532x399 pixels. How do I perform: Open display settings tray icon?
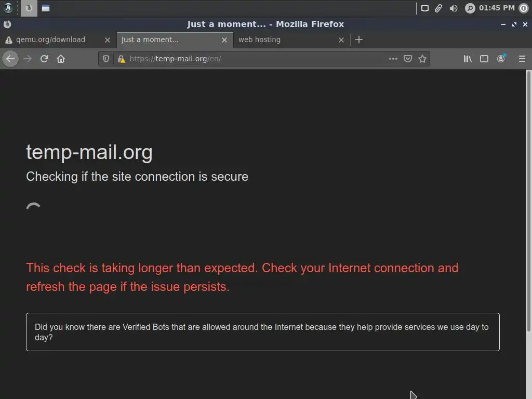tap(425, 8)
